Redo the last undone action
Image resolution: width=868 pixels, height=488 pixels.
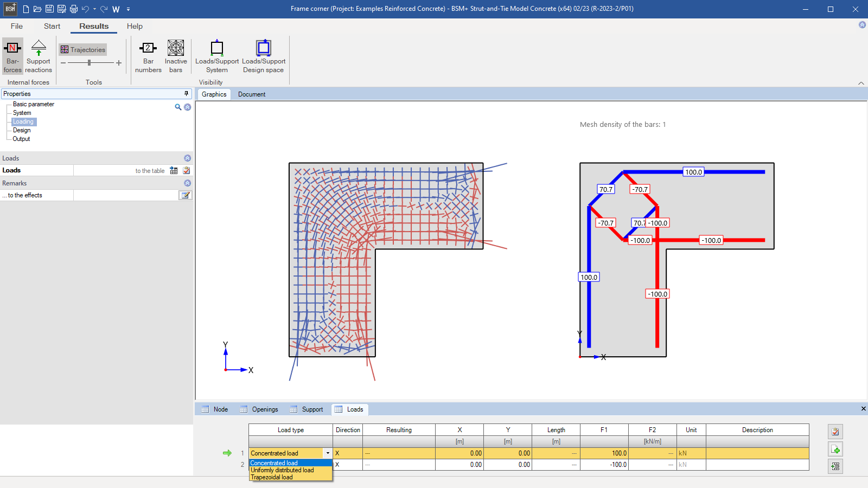tap(104, 9)
